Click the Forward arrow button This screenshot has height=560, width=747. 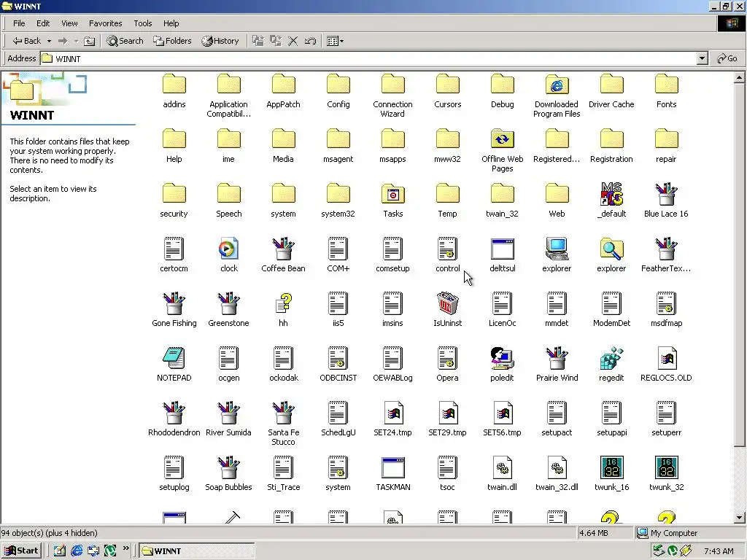coord(63,41)
